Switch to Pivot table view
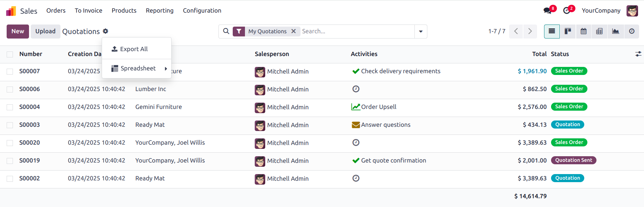The height and width of the screenshot is (207, 644). click(599, 32)
